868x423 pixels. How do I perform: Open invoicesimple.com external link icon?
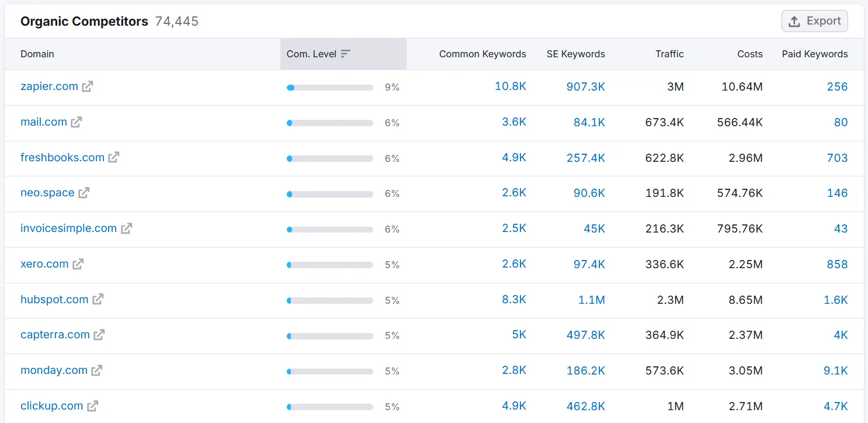click(127, 228)
